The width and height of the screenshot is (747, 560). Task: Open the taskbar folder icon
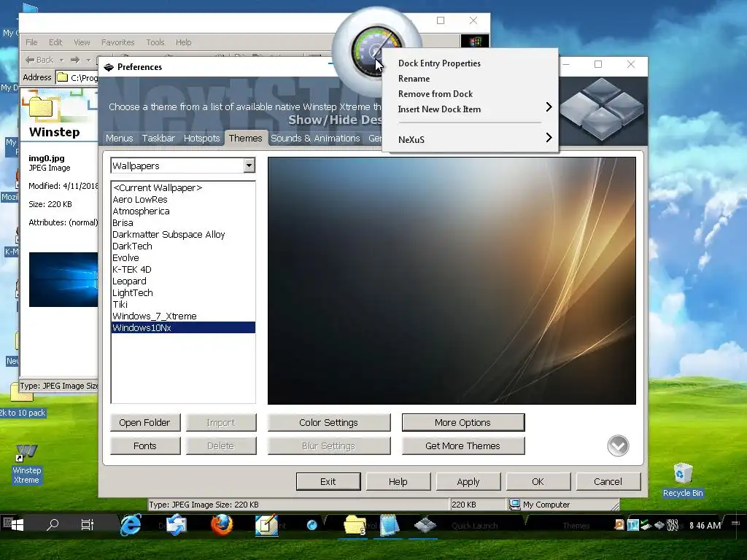pyautogui.click(x=355, y=525)
